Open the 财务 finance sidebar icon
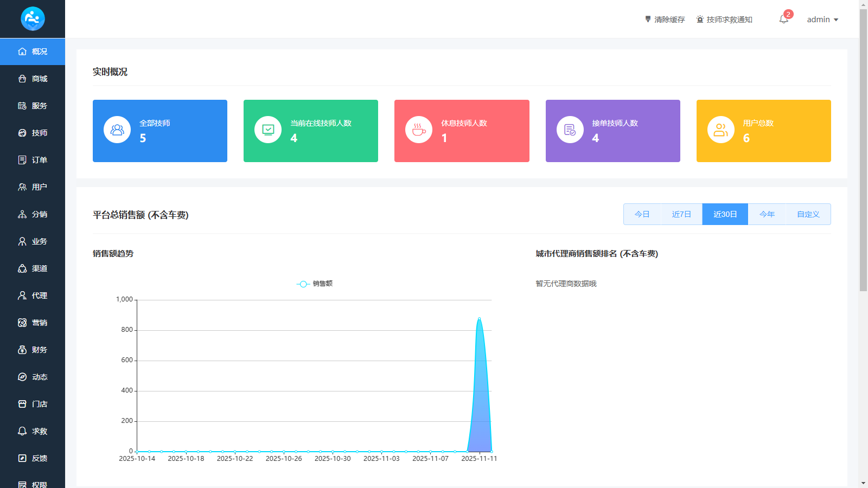 click(22, 350)
